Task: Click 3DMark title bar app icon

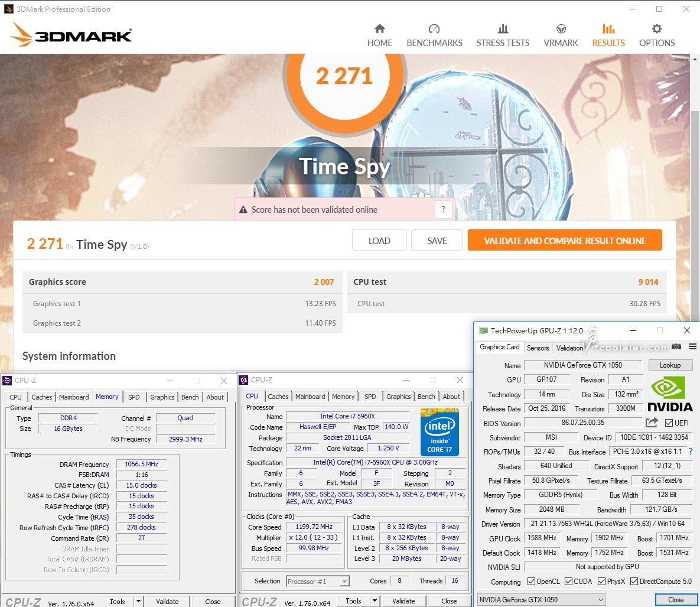Action: pos(8,9)
